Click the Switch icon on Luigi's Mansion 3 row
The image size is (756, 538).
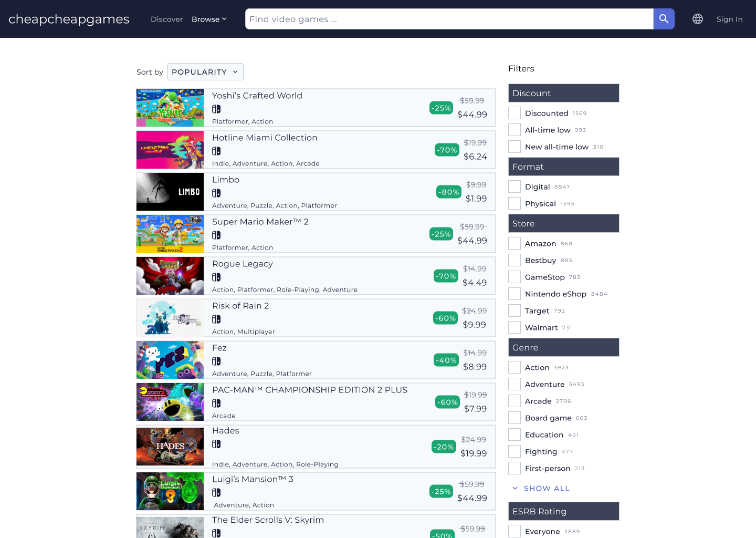[x=216, y=492]
